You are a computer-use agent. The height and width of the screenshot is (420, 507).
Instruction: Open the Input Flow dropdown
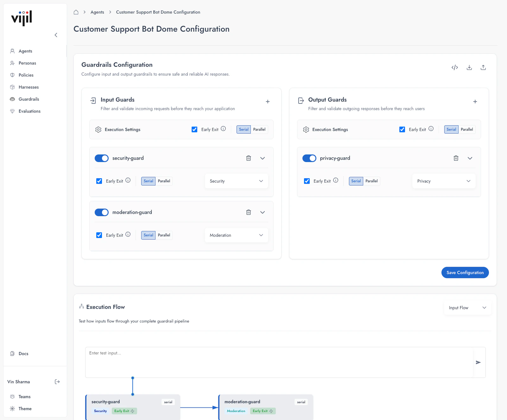468,308
